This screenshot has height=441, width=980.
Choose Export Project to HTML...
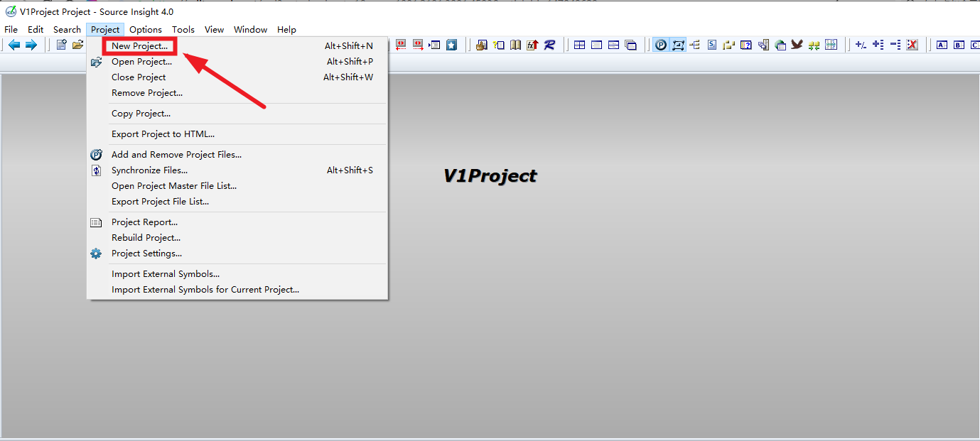(237, 134)
